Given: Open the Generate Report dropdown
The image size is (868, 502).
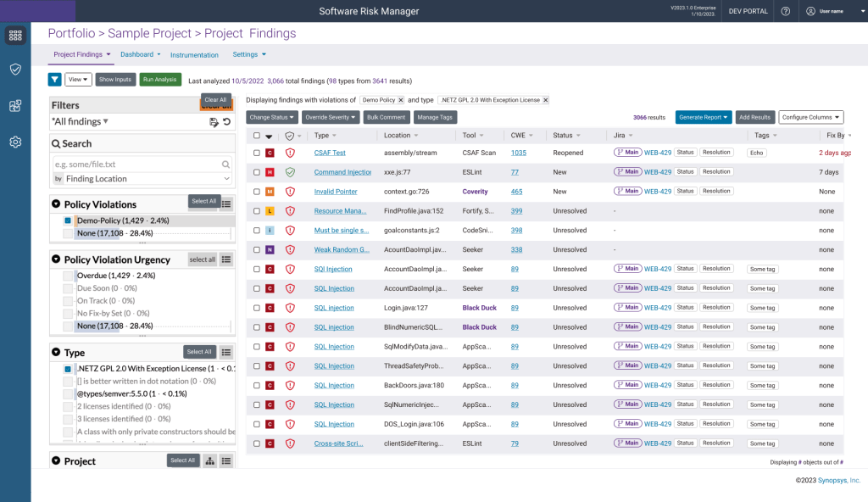Looking at the screenshot, I should pyautogui.click(x=703, y=117).
